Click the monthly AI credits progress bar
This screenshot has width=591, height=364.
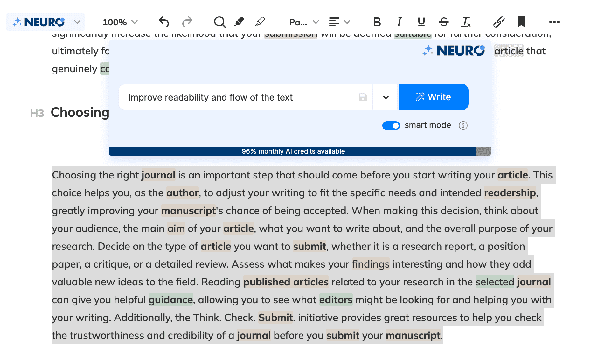[x=300, y=151]
